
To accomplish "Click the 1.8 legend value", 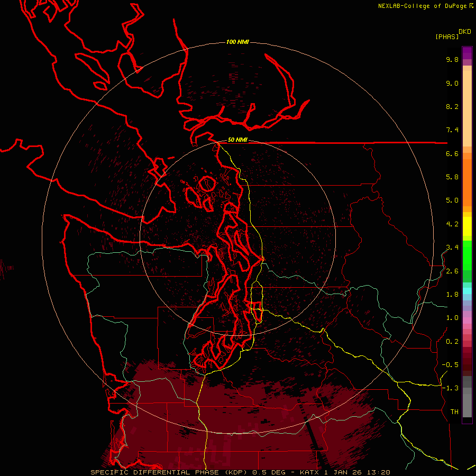I will [x=452, y=295].
